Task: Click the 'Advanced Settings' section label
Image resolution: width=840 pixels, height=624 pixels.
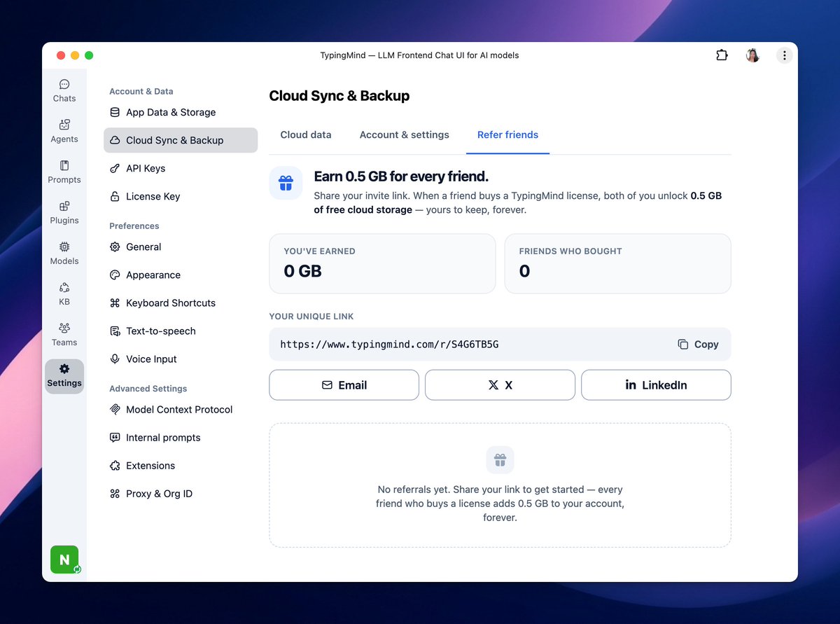Action: coord(148,388)
